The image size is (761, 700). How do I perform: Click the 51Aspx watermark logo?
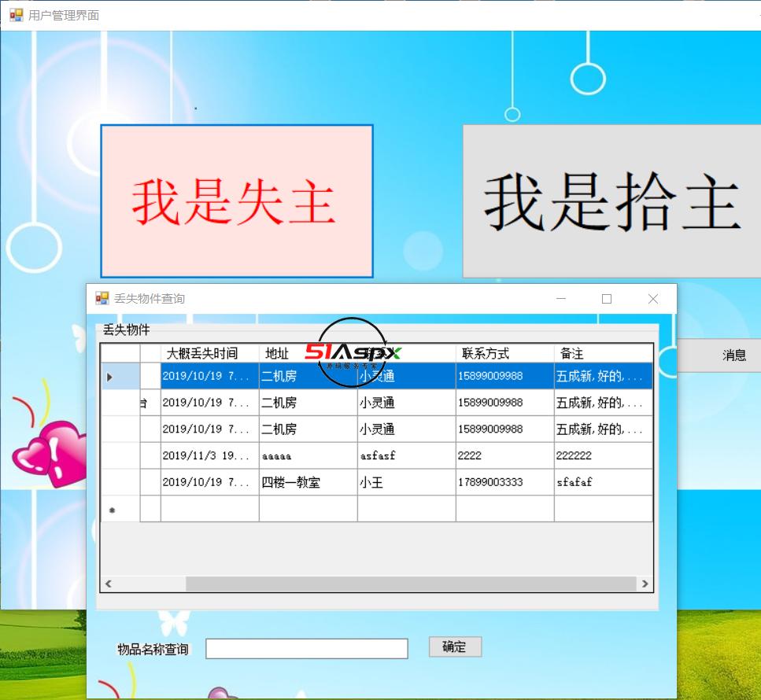(352, 353)
